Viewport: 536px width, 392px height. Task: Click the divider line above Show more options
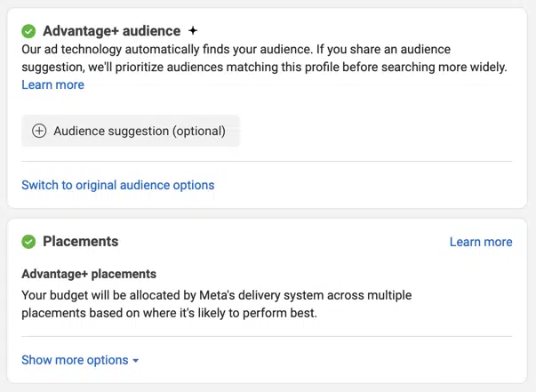coord(267,336)
